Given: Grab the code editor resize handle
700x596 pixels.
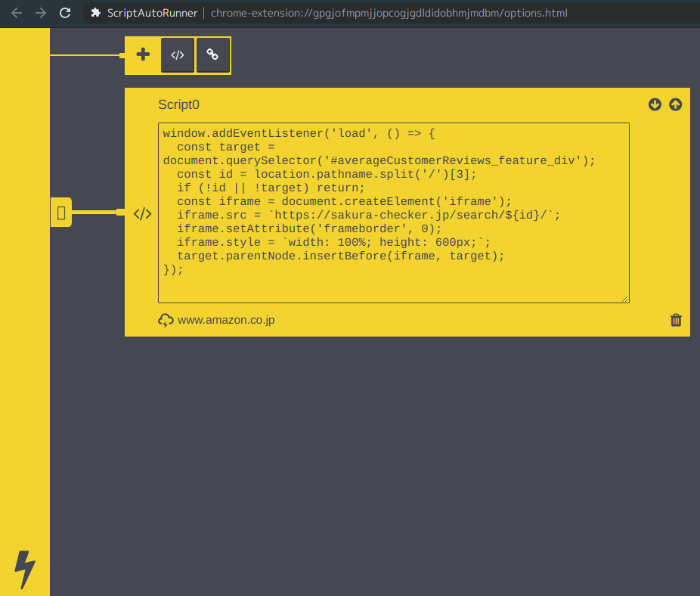Looking at the screenshot, I should click(625, 299).
